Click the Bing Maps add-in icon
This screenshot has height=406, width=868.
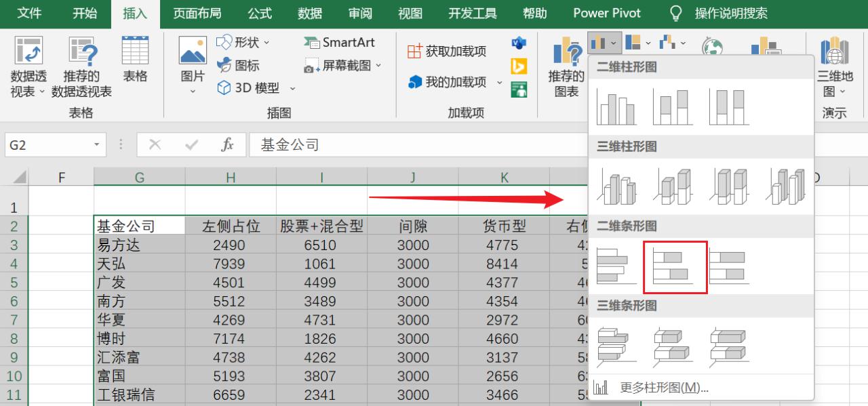click(519, 66)
